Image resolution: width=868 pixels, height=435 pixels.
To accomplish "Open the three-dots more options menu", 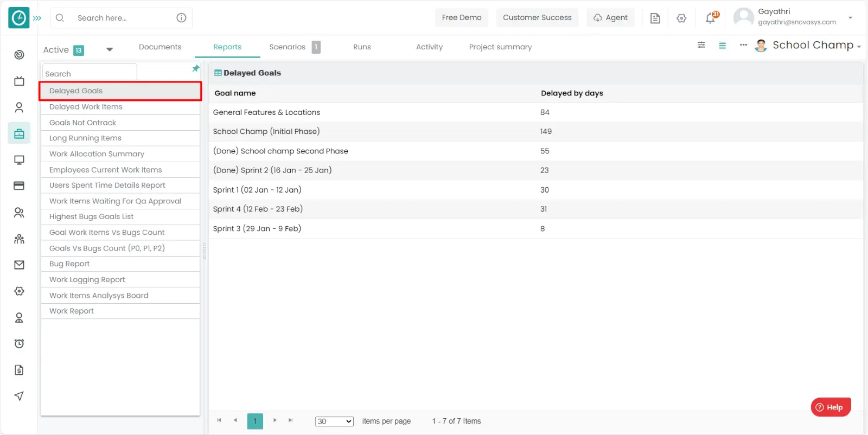I will click(x=743, y=45).
